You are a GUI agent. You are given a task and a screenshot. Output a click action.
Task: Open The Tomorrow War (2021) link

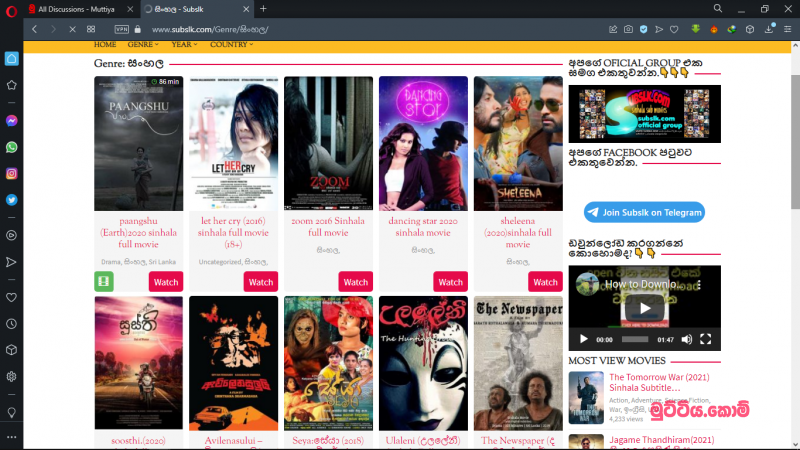pyautogui.click(x=659, y=383)
